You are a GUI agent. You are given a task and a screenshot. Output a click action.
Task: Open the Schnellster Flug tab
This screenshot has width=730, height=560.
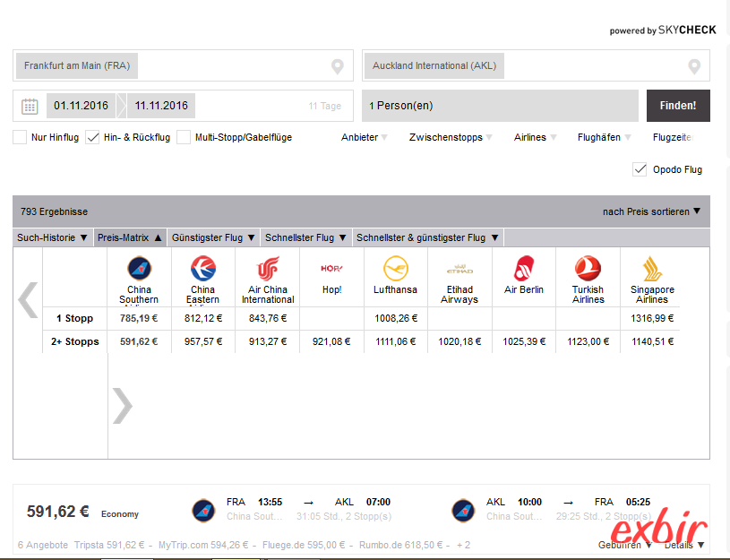pyautogui.click(x=305, y=237)
